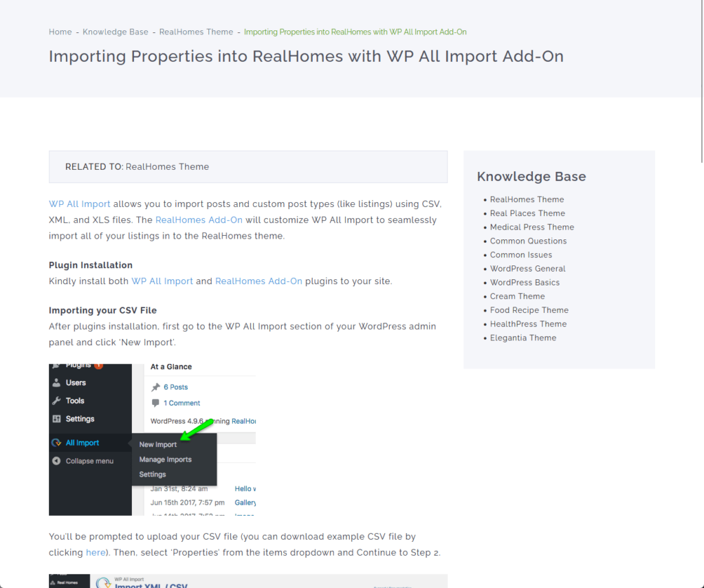Screen dimensions: 704x588
Task: Click the Collapse menu arrow icon
Action: coord(57,461)
